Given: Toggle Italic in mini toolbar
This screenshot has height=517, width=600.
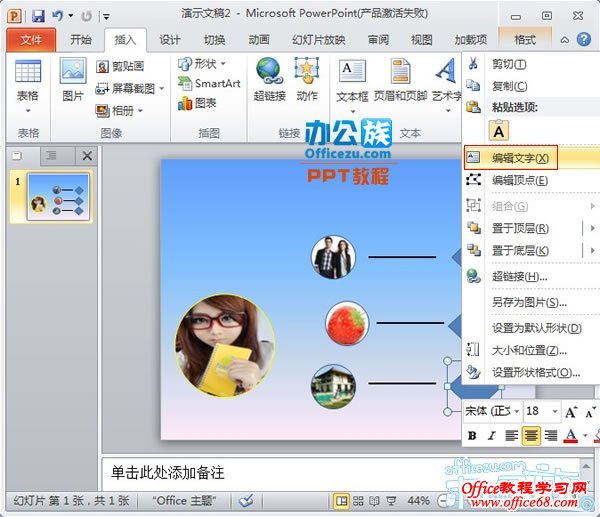Looking at the screenshot, I should point(491,436).
